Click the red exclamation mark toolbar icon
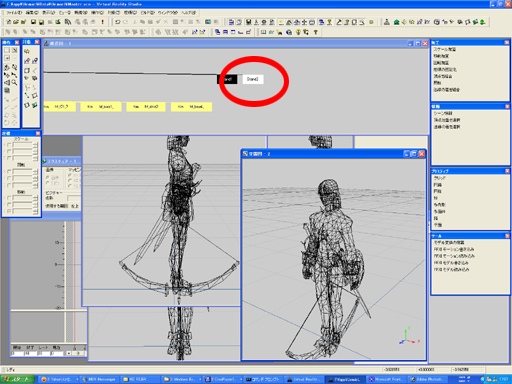 pyautogui.click(x=103, y=22)
